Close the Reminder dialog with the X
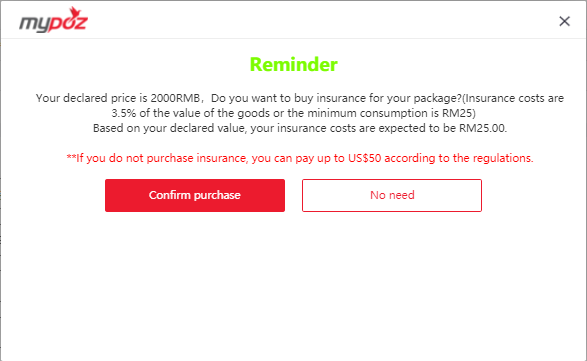 (565, 21)
